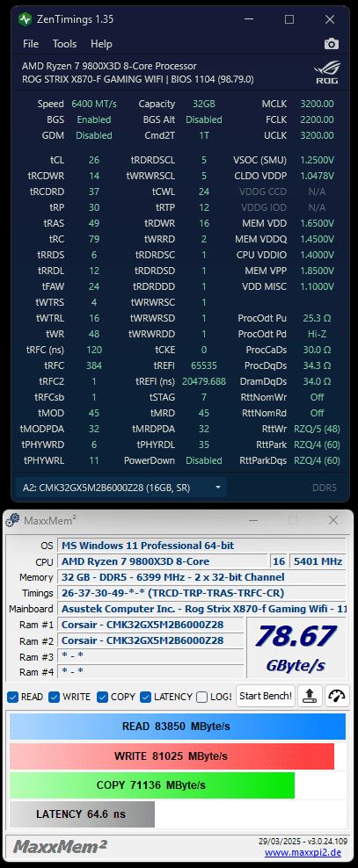Click the tRCDRD value 37
The height and width of the screenshot is (868, 358).
tap(94, 192)
